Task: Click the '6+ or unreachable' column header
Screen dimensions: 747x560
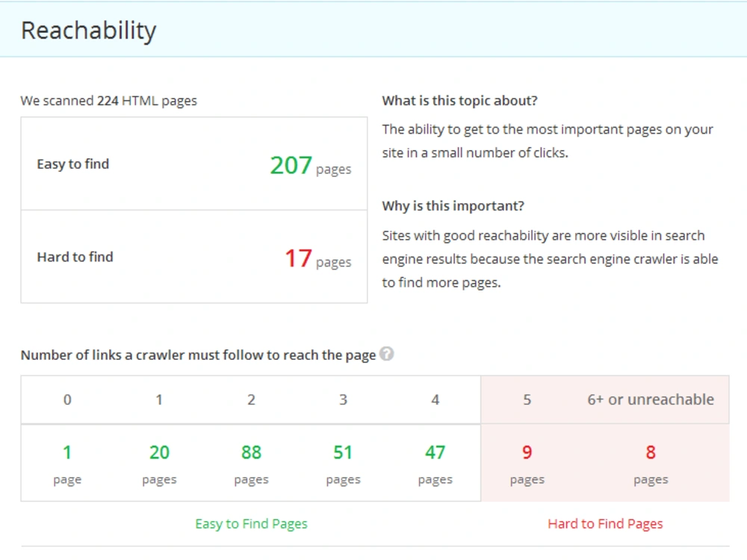Action: 651,399
